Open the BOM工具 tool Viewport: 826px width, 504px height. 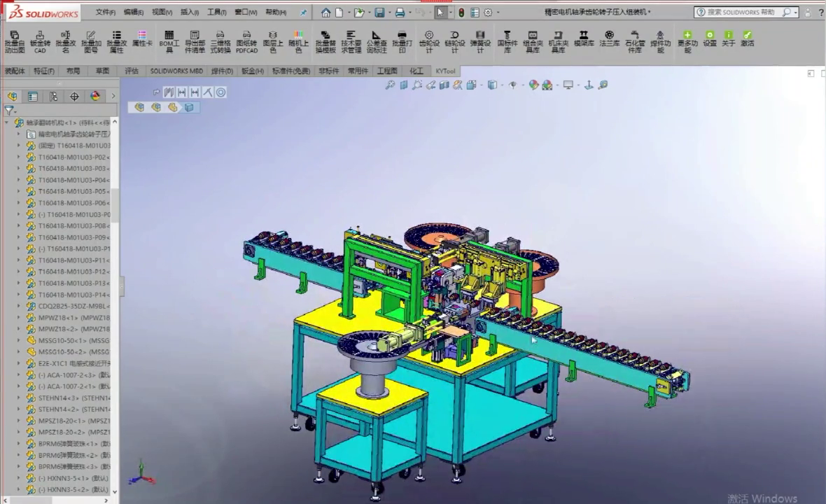tap(169, 41)
